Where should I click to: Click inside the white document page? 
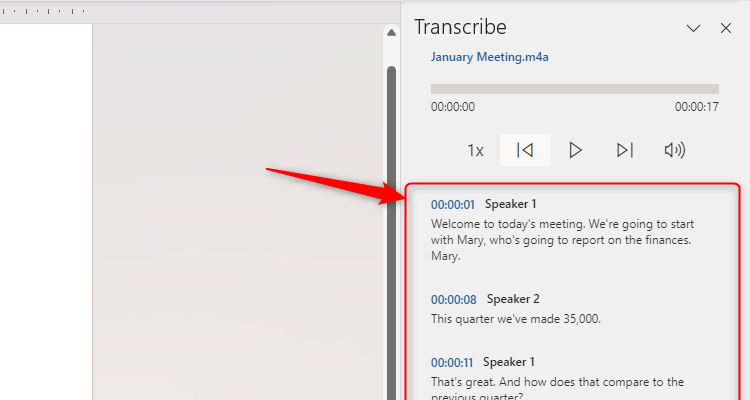[46, 212]
